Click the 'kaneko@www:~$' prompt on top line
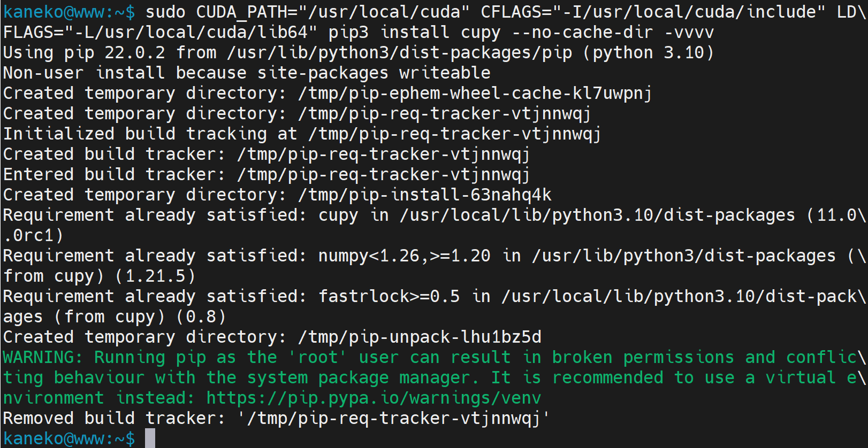Viewport: 868px width, 448px height. point(69,12)
